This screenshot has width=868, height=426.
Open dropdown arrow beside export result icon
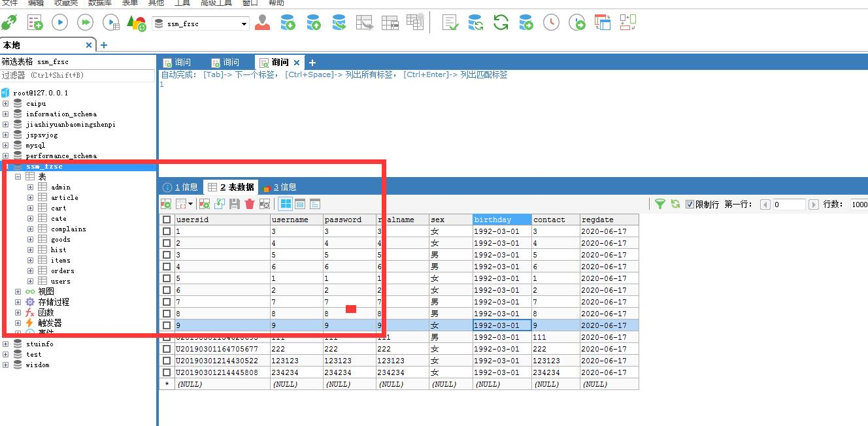point(190,205)
